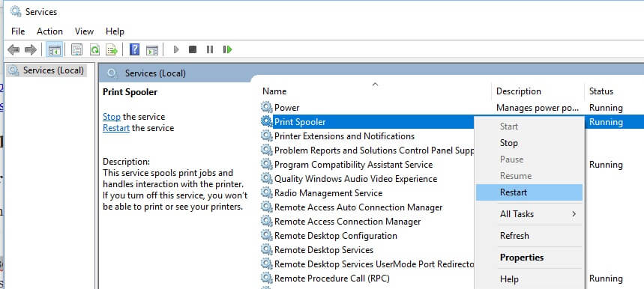
Task: Click the Restart the service link
Action: click(x=116, y=128)
